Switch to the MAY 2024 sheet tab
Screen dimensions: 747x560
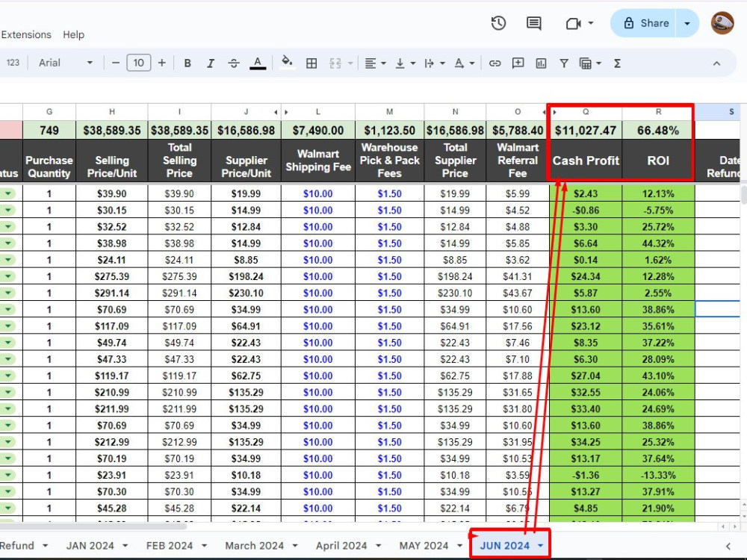pyautogui.click(x=424, y=546)
